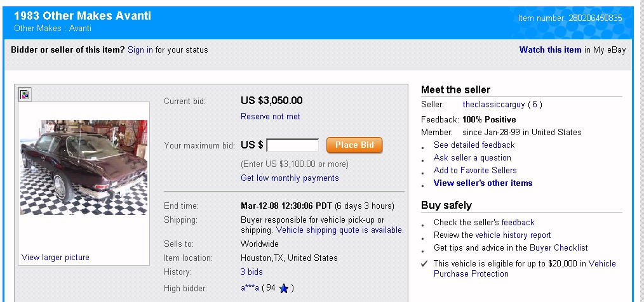Viewport: 644px width, 302px height.
Task: Click the small picture icon above the photo
Action: (x=25, y=95)
